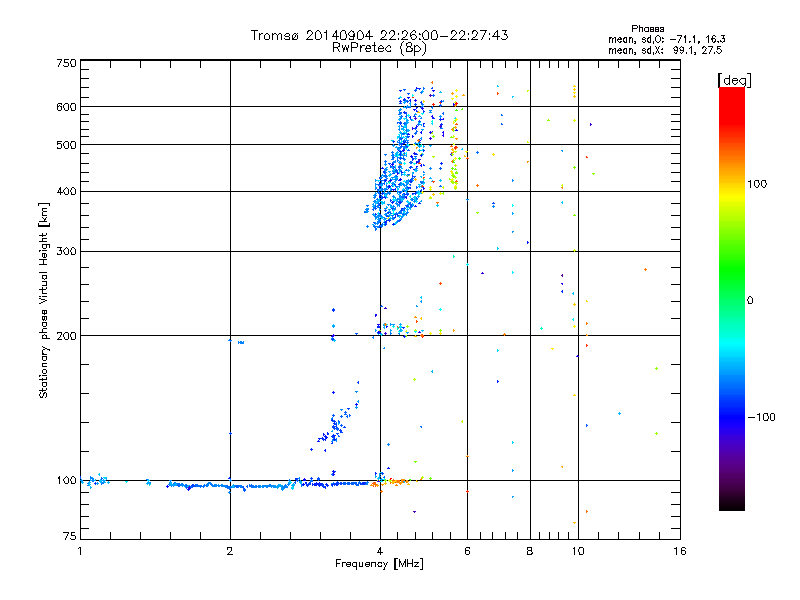This screenshot has width=800, height=600.
Task: Click the 'mean, sd,X: 99.1, 27.5' statistic
Action: click(x=665, y=50)
